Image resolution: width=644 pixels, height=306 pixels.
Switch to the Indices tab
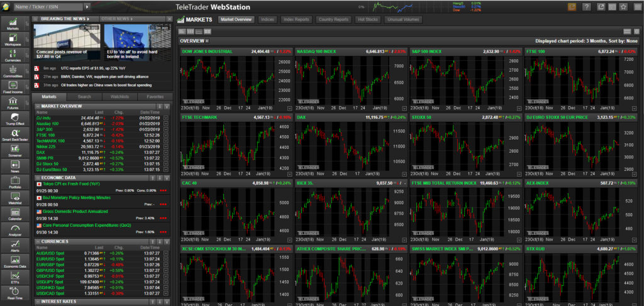click(268, 19)
